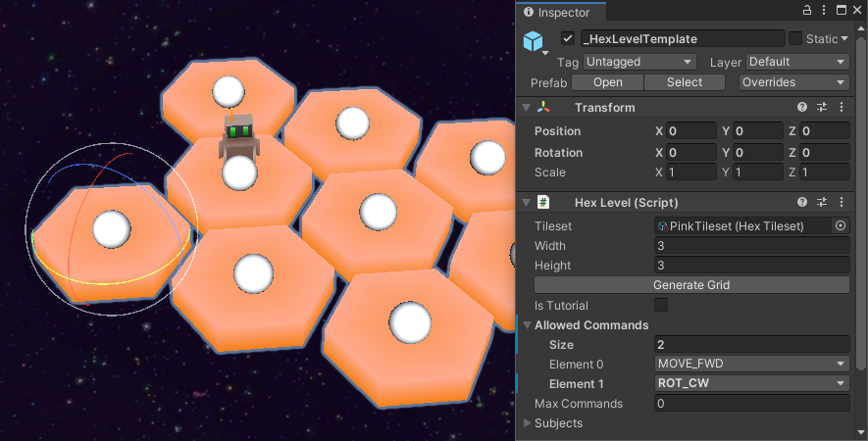Toggle the Static checkbox

pyautogui.click(x=795, y=38)
